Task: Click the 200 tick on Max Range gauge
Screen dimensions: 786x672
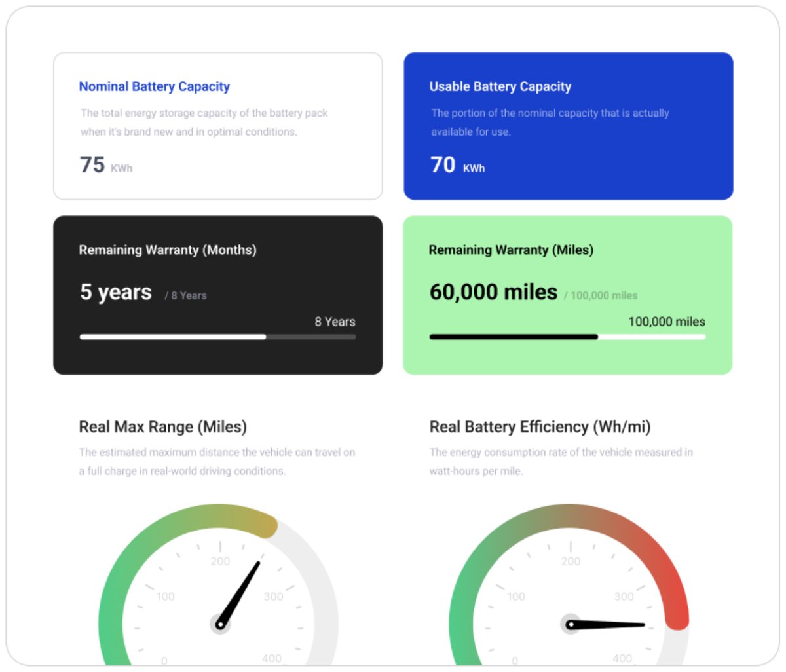Action: pos(220,561)
